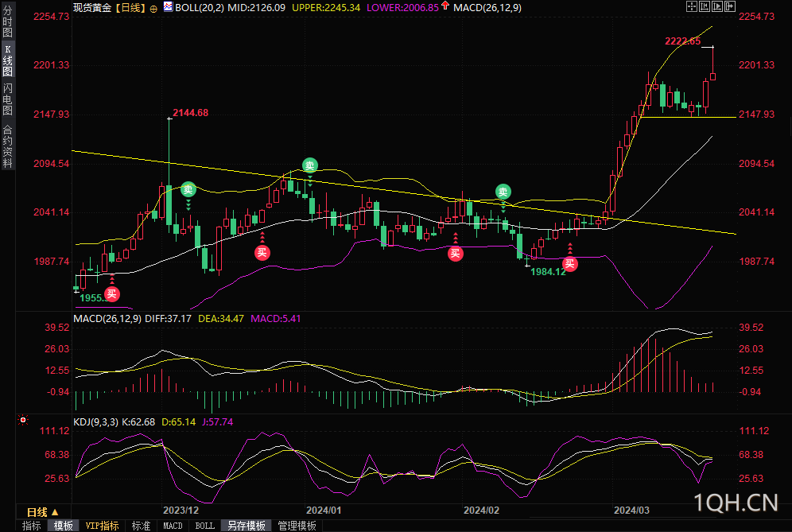Select the 模板 bottom tab

[63, 526]
